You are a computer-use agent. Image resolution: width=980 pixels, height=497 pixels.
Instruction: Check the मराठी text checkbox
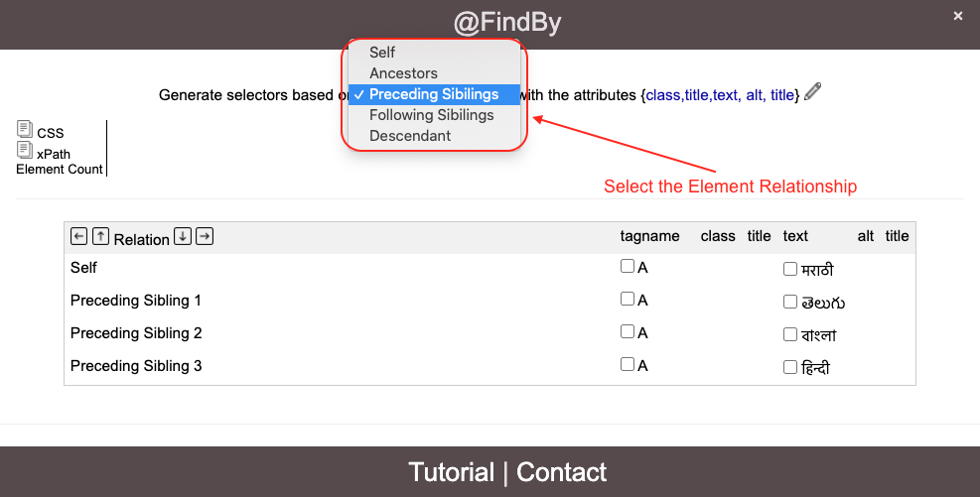(x=790, y=269)
